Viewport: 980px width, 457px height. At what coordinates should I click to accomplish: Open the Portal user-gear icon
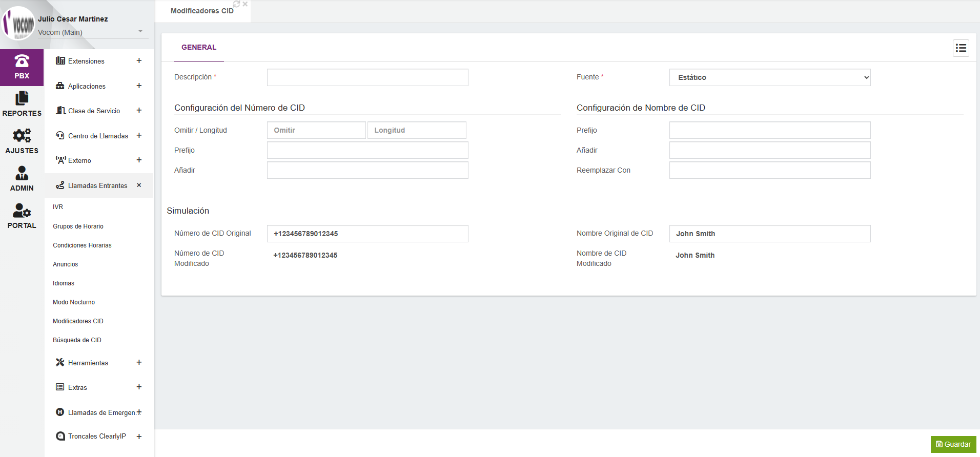coord(22,211)
